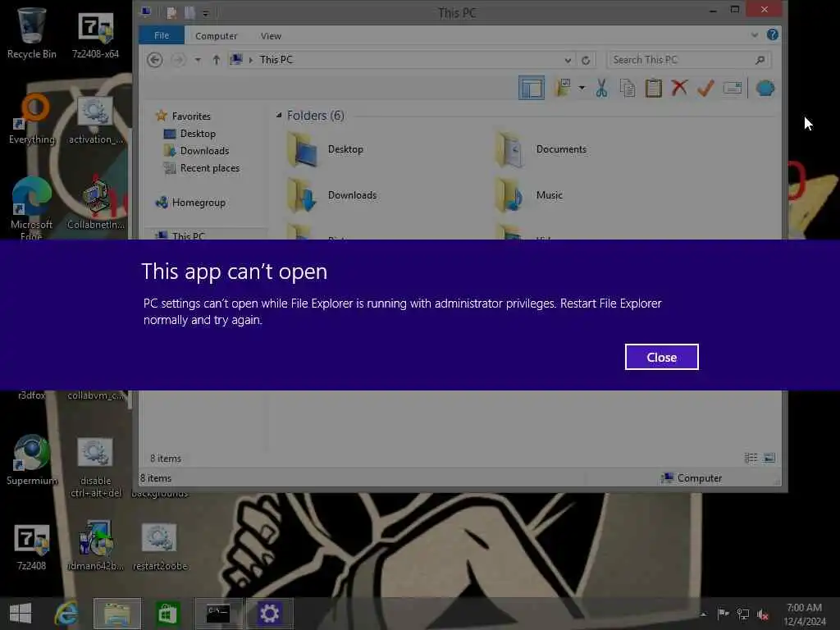Screen dimensions: 840x630
Task: Select the restart2oobe desktop file
Action: tap(160, 546)
